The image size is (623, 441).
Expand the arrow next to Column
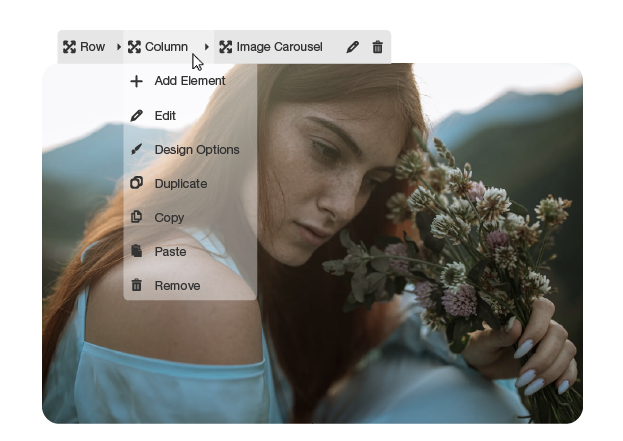207,47
